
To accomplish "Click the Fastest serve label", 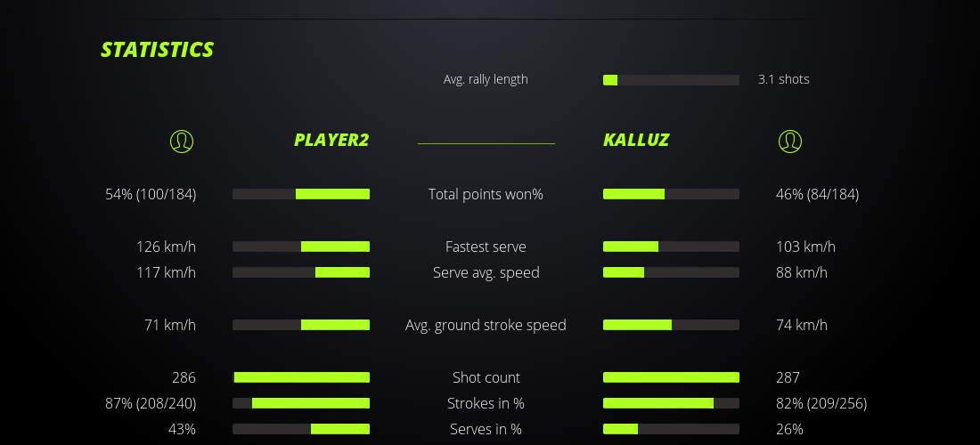I will click(486, 247).
